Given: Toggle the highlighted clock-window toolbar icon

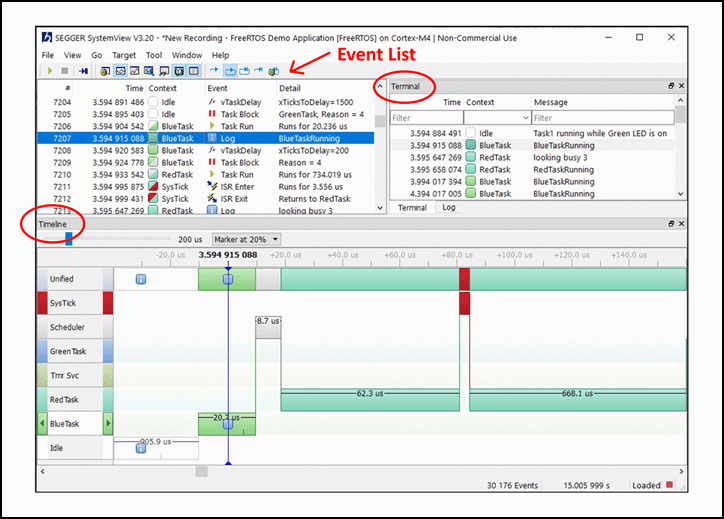Looking at the screenshot, I should tap(179, 71).
